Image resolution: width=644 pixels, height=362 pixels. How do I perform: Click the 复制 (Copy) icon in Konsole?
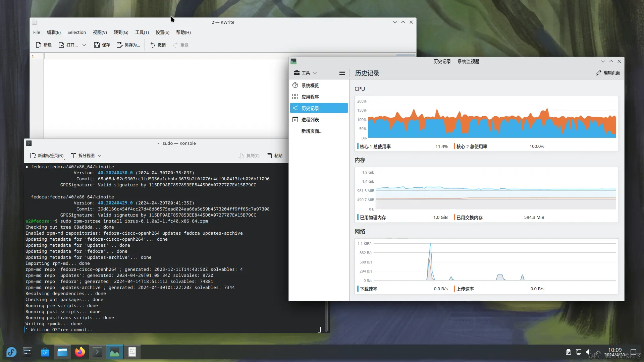[x=249, y=155]
